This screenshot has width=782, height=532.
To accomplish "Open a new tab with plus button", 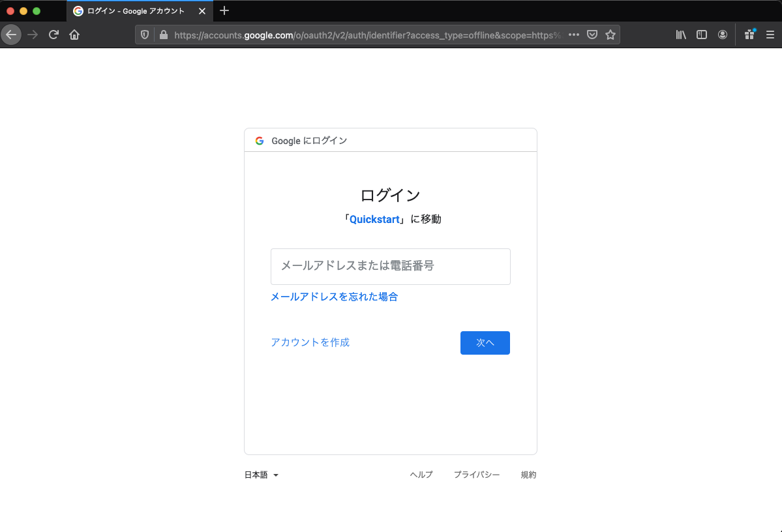I will point(224,11).
